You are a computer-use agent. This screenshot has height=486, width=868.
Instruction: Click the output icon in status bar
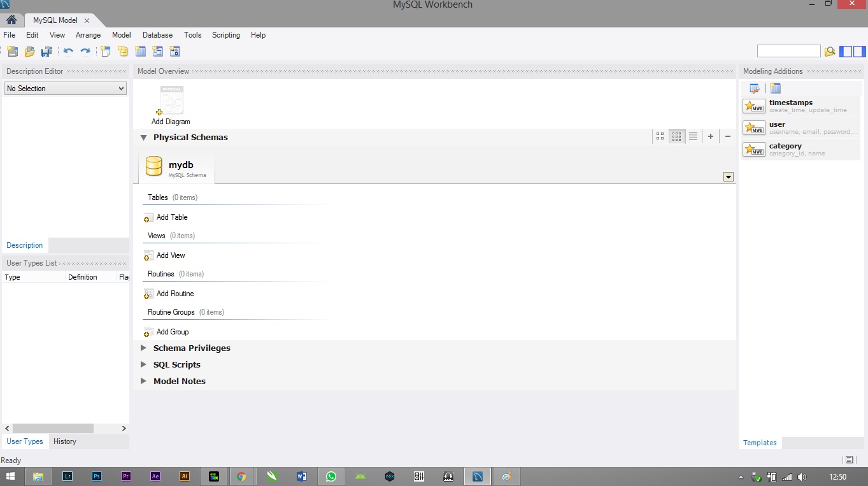pyautogui.click(x=849, y=460)
